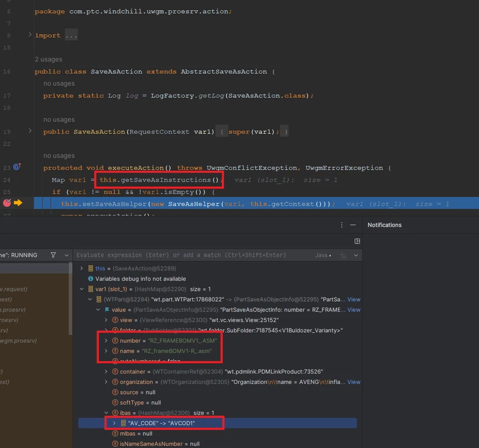The image size is (479, 448).
Task: Collapse the var1 (slot_1) HashMap node
Action: pos(81,289)
